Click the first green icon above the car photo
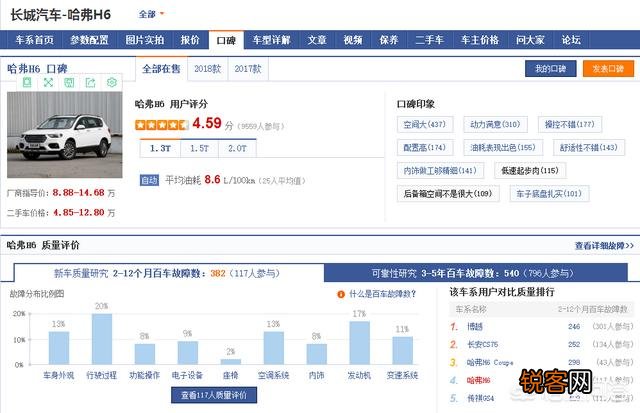Image resolution: width=640 pixels, height=413 pixels. [x=27, y=82]
